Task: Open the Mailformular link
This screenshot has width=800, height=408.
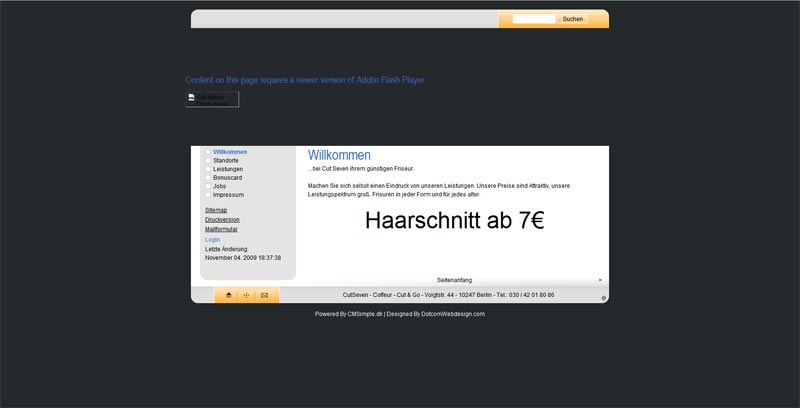Action: tap(221, 229)
